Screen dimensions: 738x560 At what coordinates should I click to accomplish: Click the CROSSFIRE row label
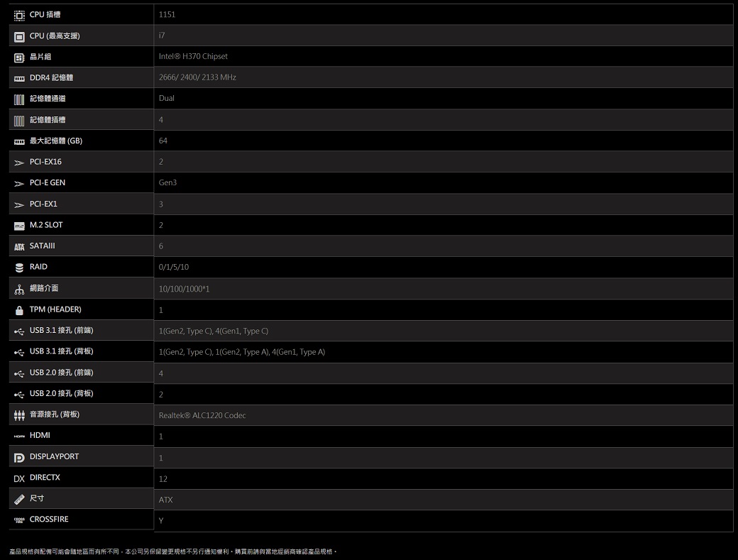coord(49,520)
